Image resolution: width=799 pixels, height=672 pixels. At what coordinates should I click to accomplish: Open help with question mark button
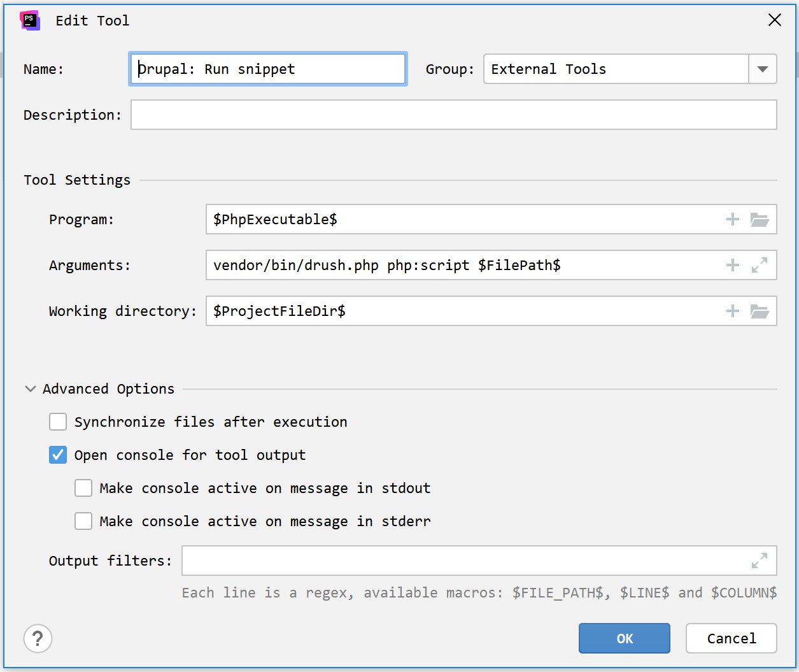coord(38,638)
